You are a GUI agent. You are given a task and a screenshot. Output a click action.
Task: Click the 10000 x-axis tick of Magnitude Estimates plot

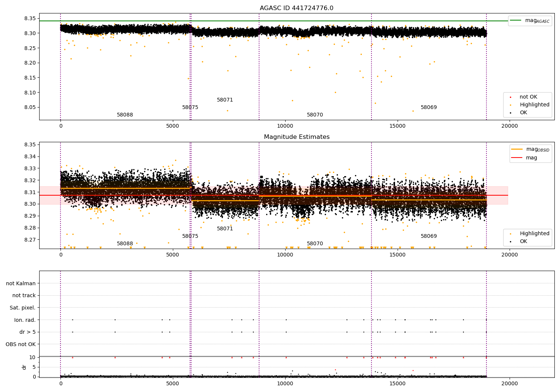coord(285,255)
